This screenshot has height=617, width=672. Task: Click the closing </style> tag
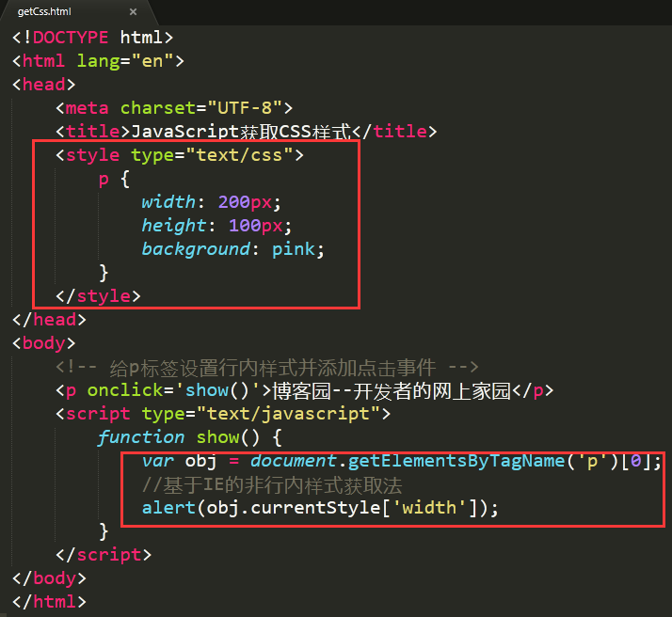pos(98,296)
